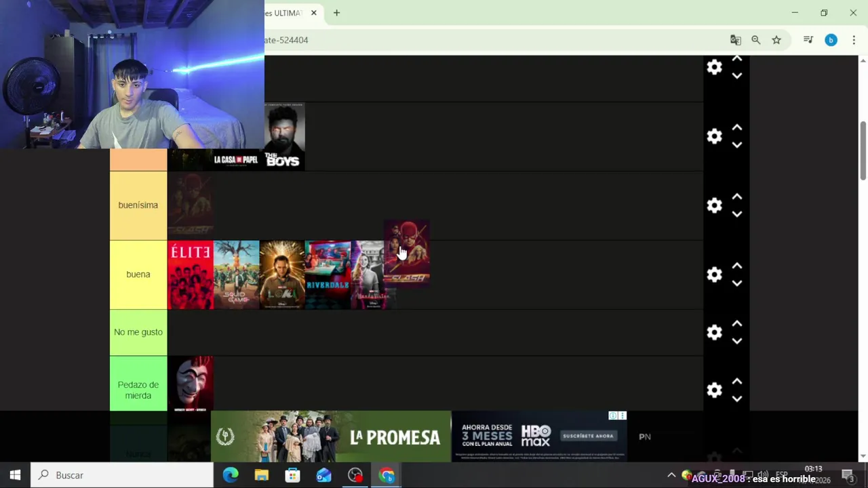The height and width of the screenshot is (488, 868).
Task: Open the Windows notification center
Action: tap(848, 475)
